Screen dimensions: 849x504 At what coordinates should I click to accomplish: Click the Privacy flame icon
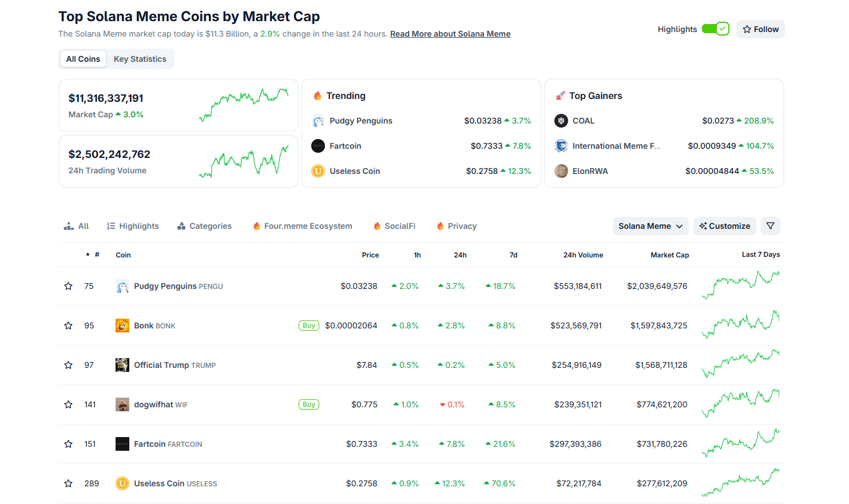click(x=441, y=226)
